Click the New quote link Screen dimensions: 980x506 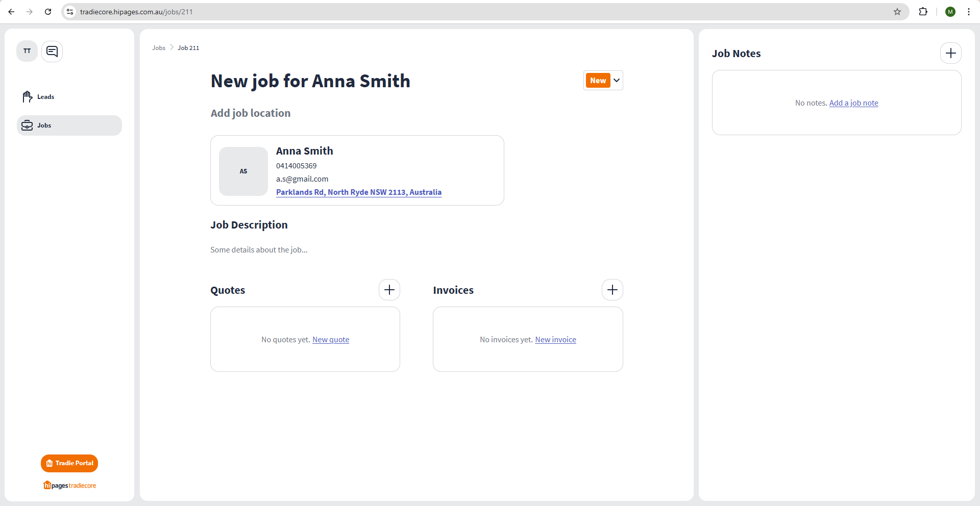[x=330, y=340]
